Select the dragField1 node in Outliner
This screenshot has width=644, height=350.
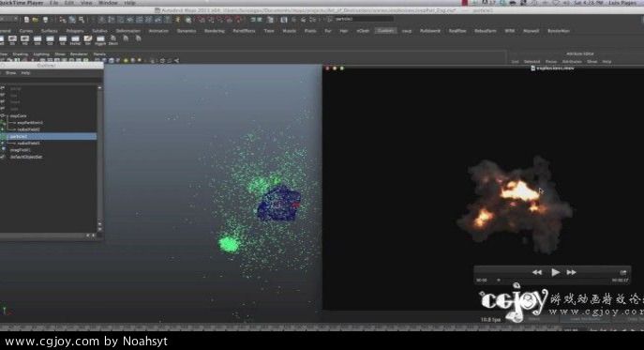click(x=20, y=150)
